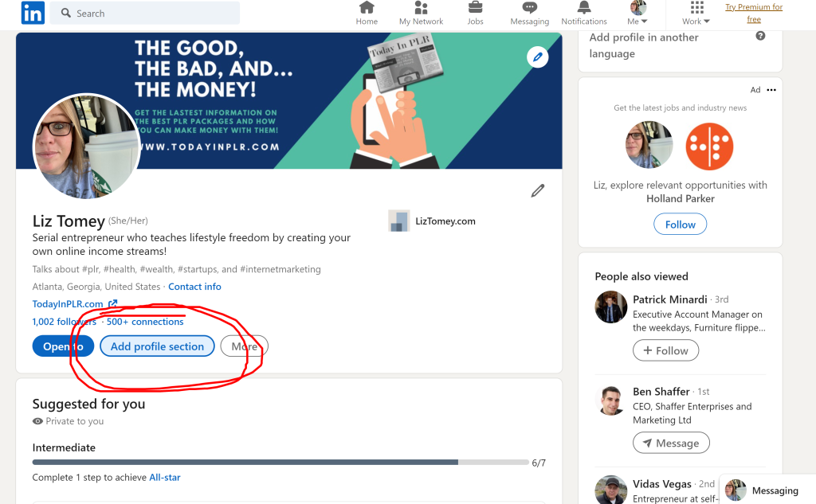This screenshot has height=504, width=816.
Task: Follow Holland Parker from the ad
Action: [x=681, y=225]
